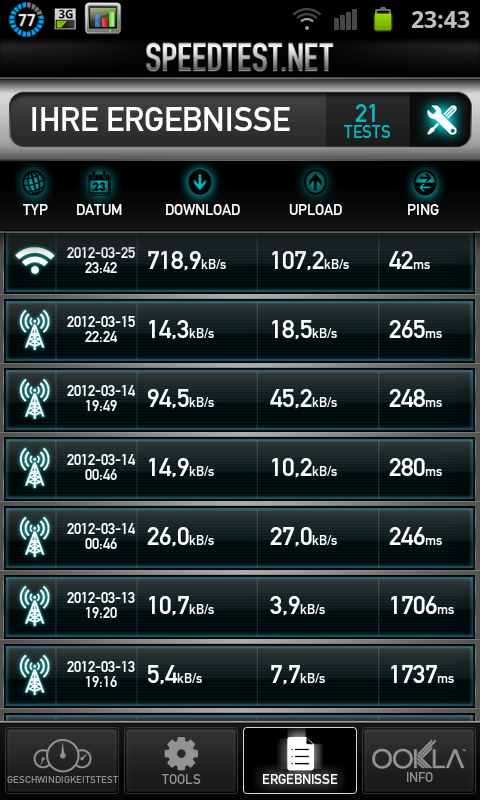
Task: Tap the 21 Tests counter
Action: click(367, 120)
